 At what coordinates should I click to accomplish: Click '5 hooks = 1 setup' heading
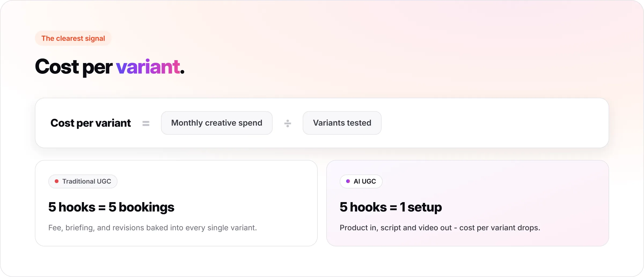pos(391,207)
